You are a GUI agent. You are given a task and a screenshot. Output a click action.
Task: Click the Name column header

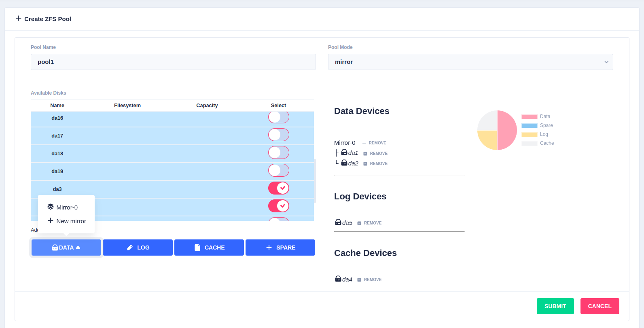tap(57, 106)
